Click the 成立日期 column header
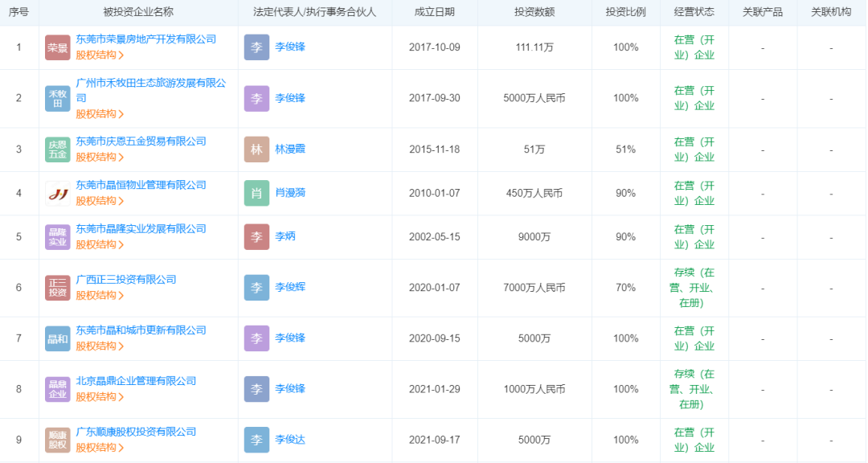 coord(434,12)
